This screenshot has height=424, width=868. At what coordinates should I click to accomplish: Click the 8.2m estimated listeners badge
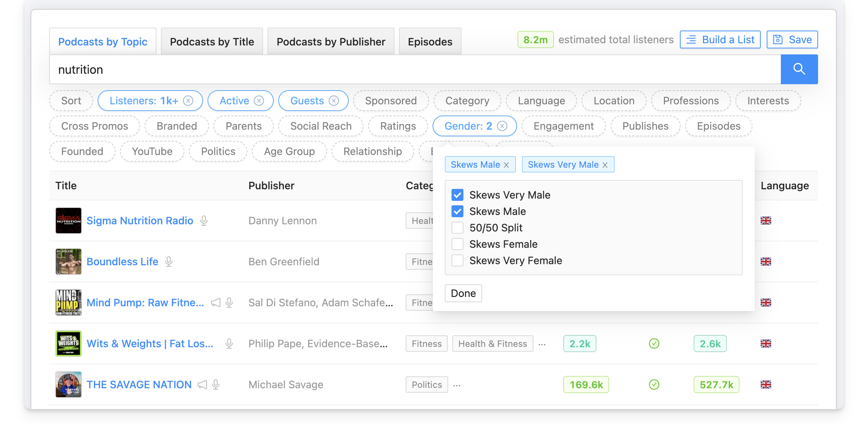[x=535, y=39]
